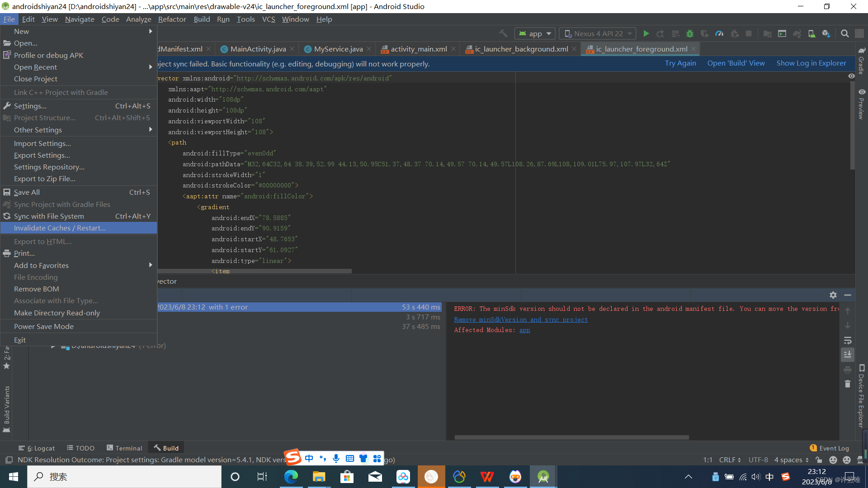Switch to the MyService.java tab
The image size is (868, 488).
pyautogui.click(x=337, y=49)
